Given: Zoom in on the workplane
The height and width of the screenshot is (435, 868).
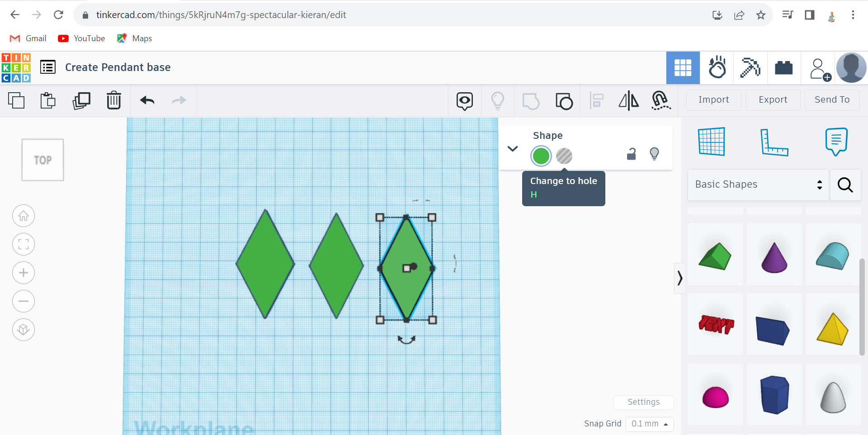Looking at the screenshot, I should point(24,273).
